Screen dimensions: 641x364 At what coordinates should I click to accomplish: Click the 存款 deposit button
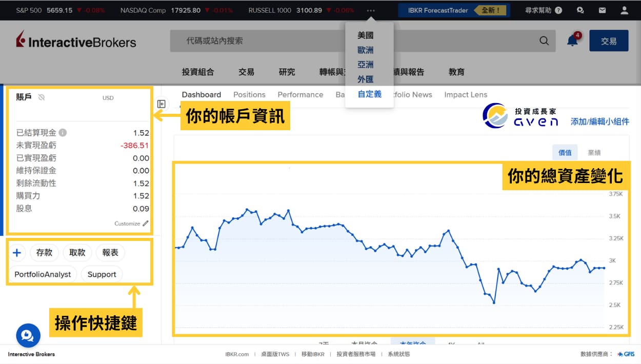click(x=45, y=252)
